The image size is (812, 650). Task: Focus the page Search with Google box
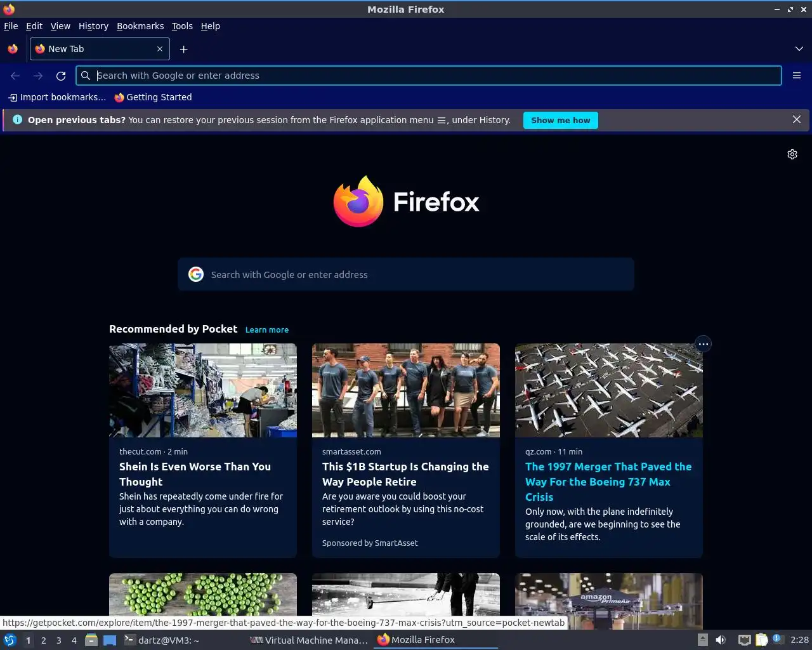click(406, 274)
